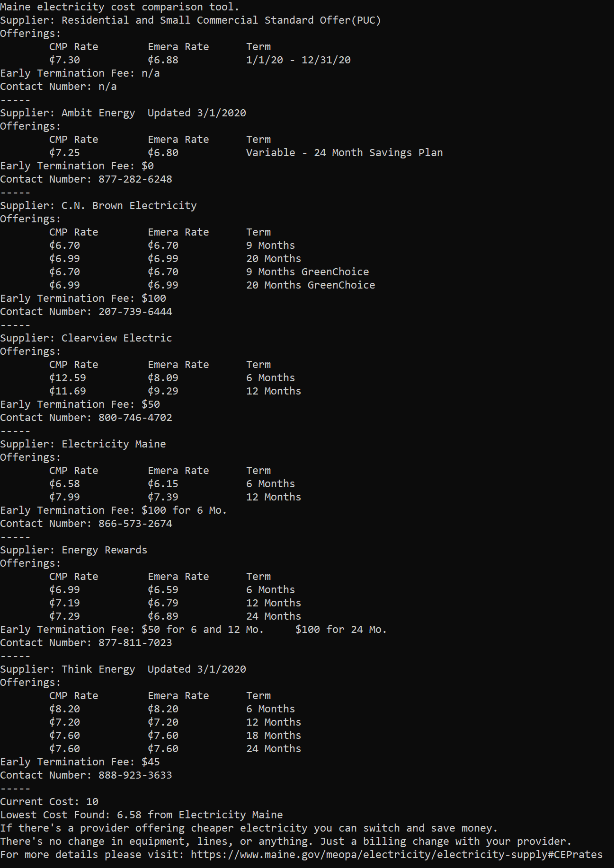Click the CMP rate ¢12.59
Screen dimensions: 614x868
click(68, 378)
